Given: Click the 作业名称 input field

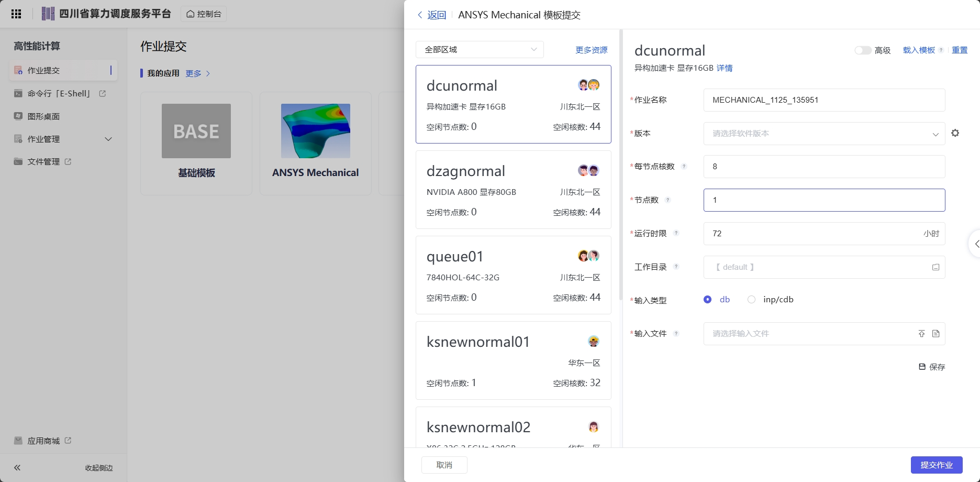Looking at the screenshot, I should tap(824, 100).
